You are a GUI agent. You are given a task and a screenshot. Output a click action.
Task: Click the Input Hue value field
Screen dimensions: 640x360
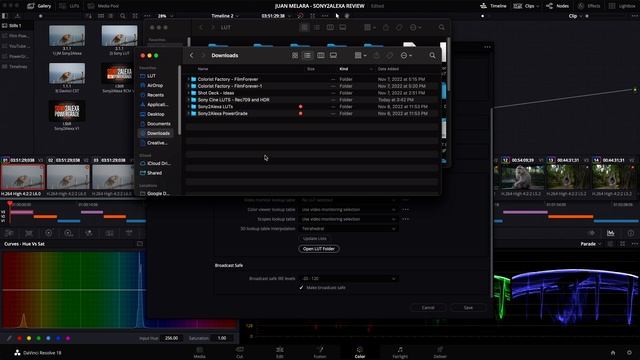[172, 338]
